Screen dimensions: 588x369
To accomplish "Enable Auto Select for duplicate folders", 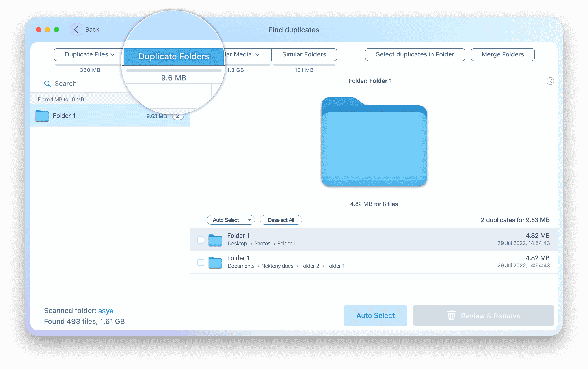I will (225, 220).
